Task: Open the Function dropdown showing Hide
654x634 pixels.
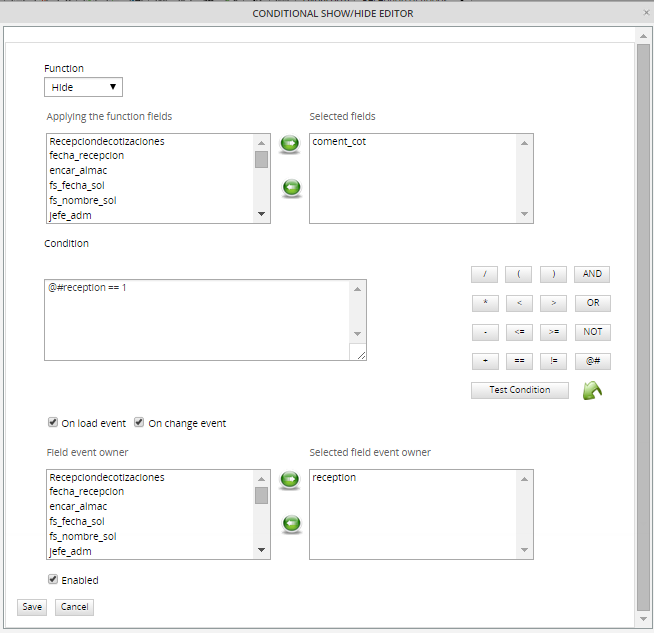Action: (83, 87)
